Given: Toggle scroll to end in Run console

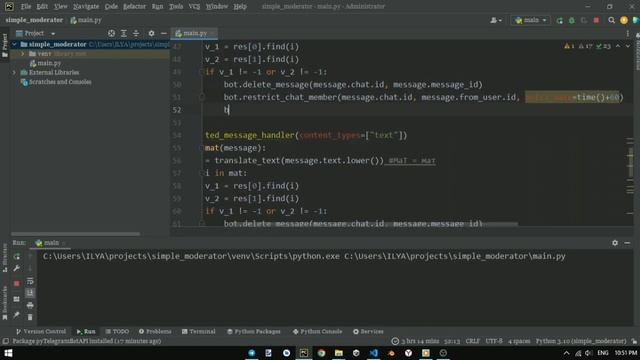Looking at the screenshot, I should [30, 293].
